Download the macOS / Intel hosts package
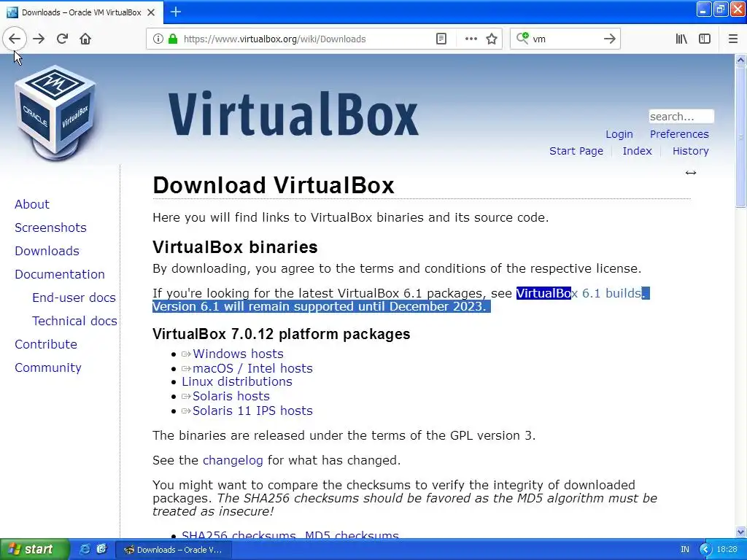Image resolution: width=747 pixels, height=560 pixels. [252, 368]
